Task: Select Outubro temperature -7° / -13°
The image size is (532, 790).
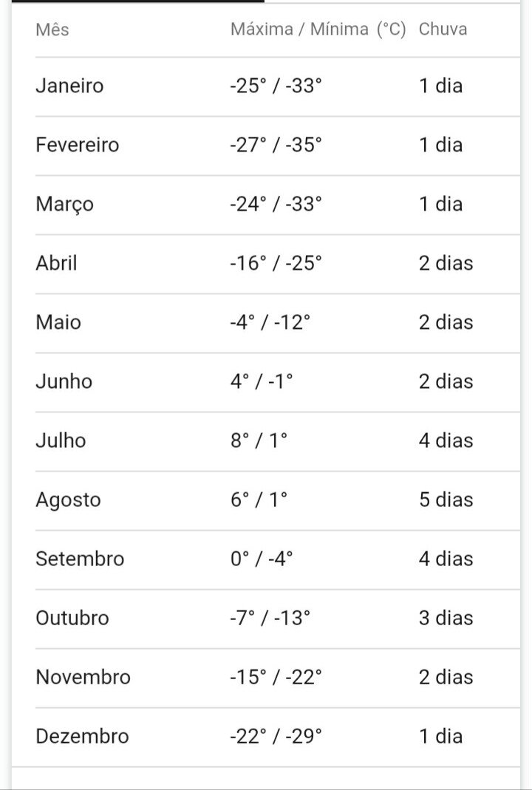Action: [x=270, y=619]
